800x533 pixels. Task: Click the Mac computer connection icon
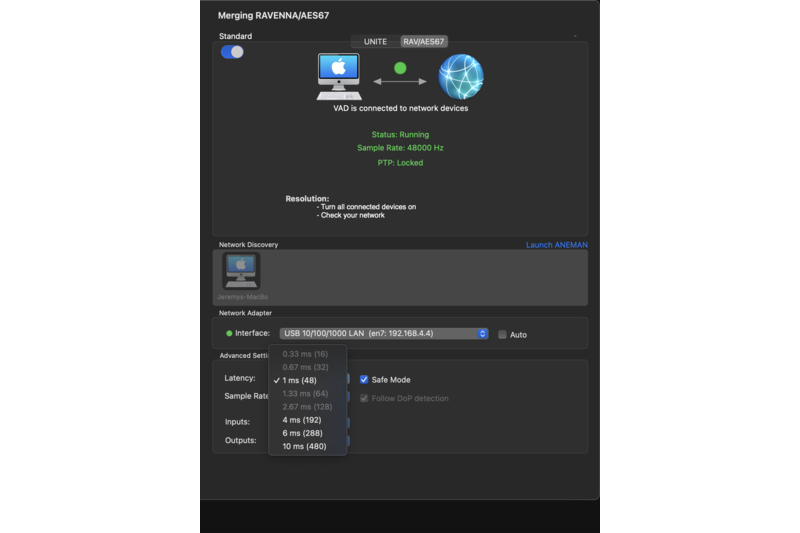click(339, 77)
